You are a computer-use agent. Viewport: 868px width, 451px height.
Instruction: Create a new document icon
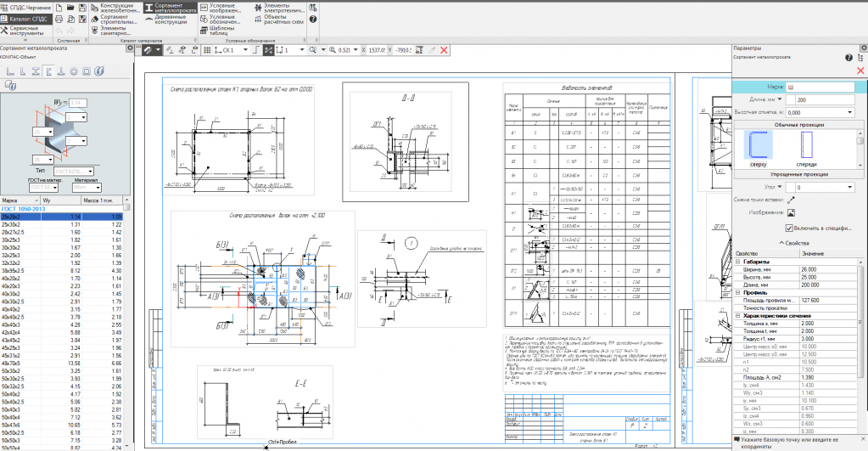click(x=59, y=8)
